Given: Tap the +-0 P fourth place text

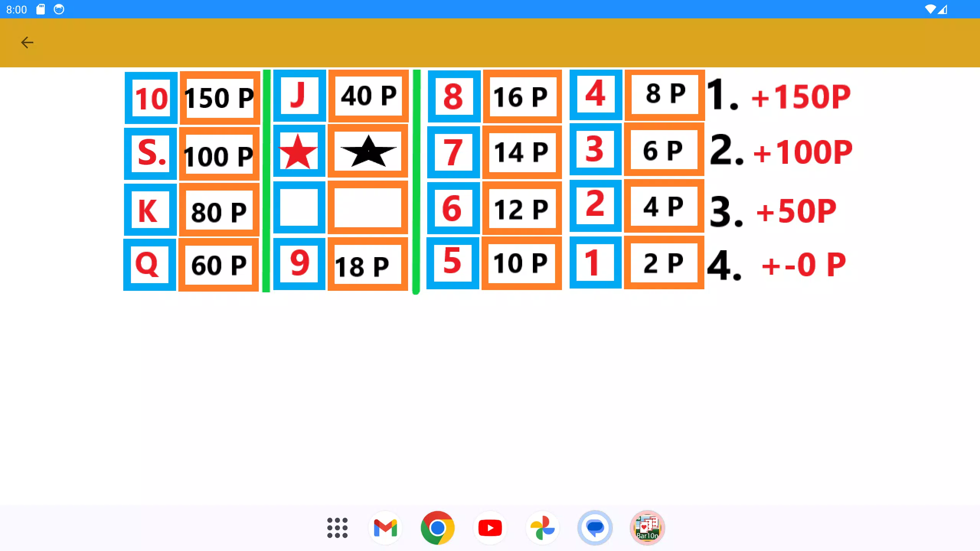Looking at the screenshot, I should coord(803,264).
